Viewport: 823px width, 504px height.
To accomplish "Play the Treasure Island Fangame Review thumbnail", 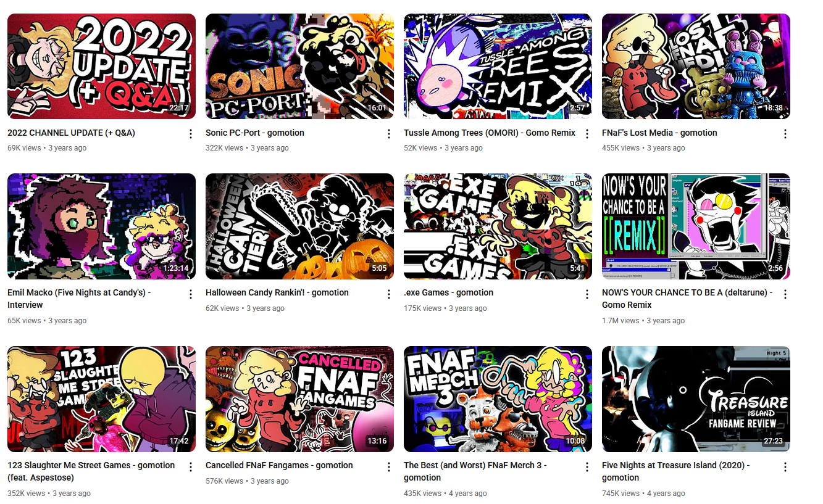I will (x=696, y=399).
